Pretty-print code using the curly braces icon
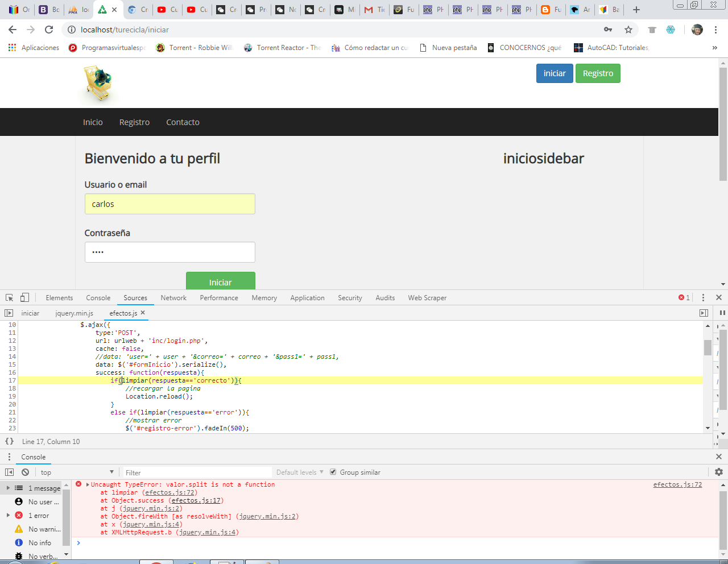Screen dimensions: 728x564 point(9,441)
